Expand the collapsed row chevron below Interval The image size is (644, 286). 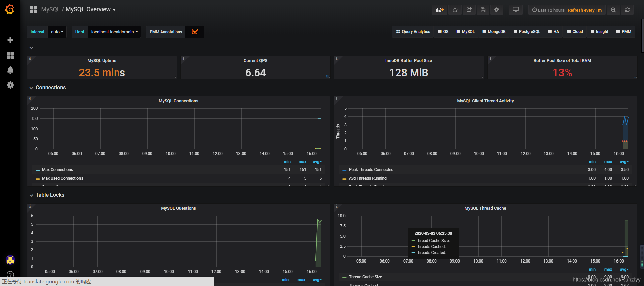coord(31,48)
